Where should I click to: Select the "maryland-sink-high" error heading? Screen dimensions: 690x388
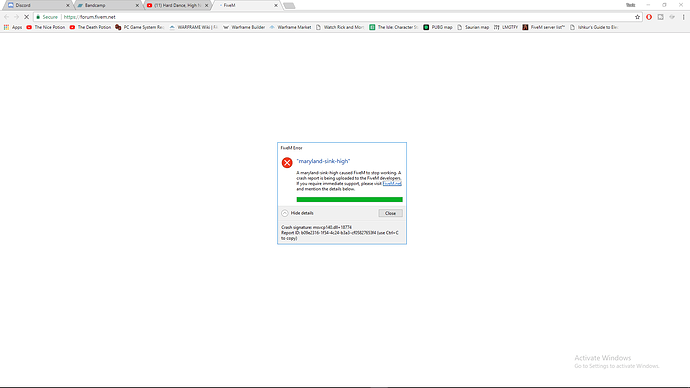323,161
